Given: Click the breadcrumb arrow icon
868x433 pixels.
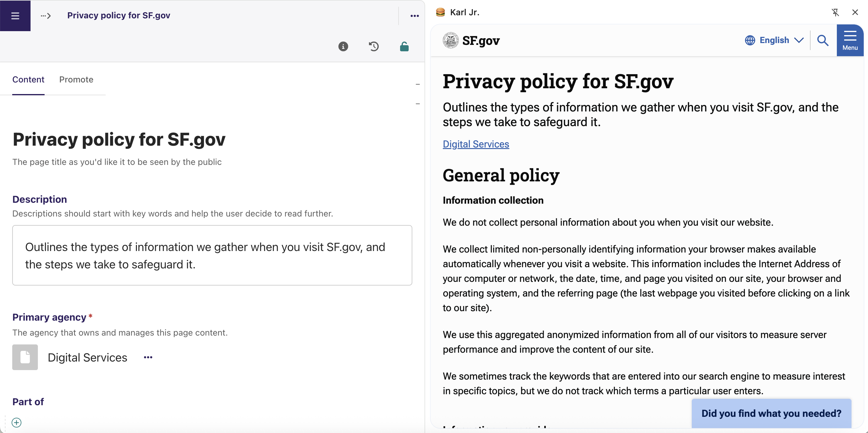Looking at the screenshot, I should click(x=46, y=16).
